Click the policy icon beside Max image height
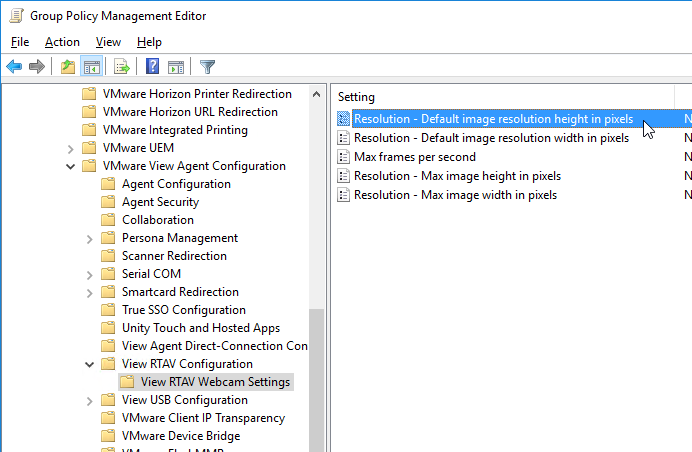Viewport: 692px width, 452px height. pos(343,176)
